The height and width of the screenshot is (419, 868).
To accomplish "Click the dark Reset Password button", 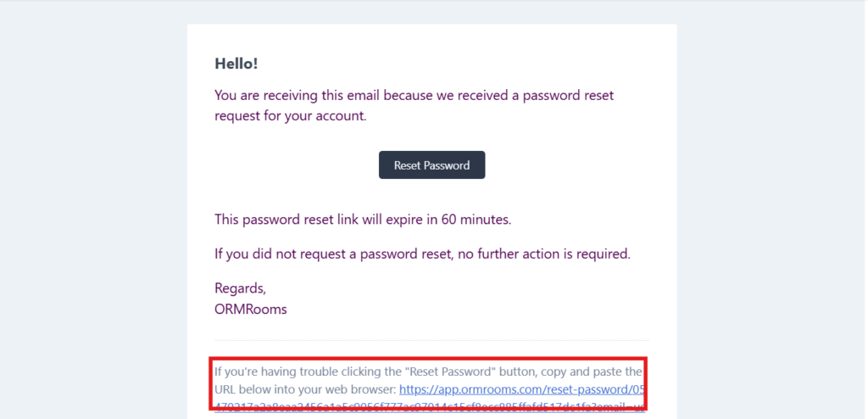I will click(431, 165).
